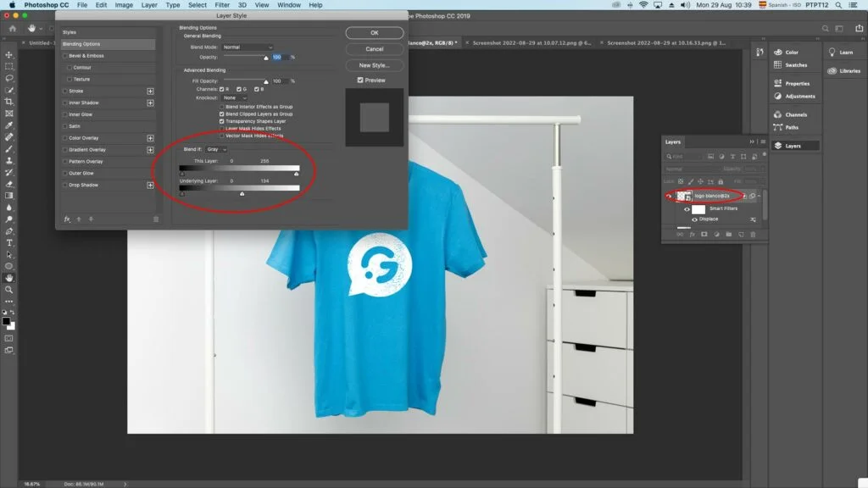Select the Eraser tool
This screenshot has height=488, width=868.
click(8, 184)
